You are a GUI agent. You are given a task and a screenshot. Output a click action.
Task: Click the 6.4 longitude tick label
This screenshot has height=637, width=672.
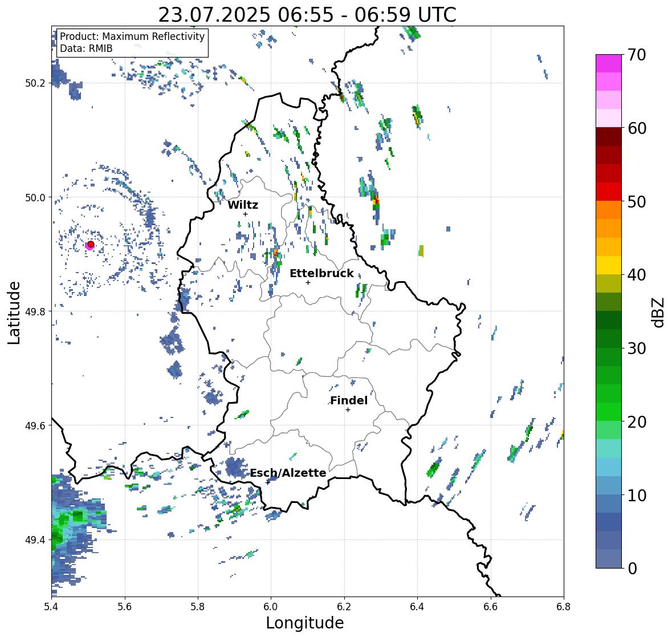[417, 606]
